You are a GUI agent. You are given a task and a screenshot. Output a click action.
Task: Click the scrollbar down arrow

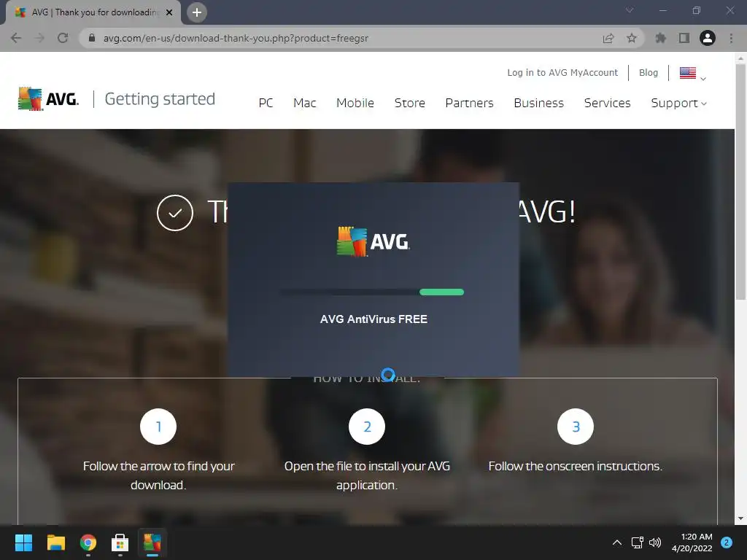point(740,518)
